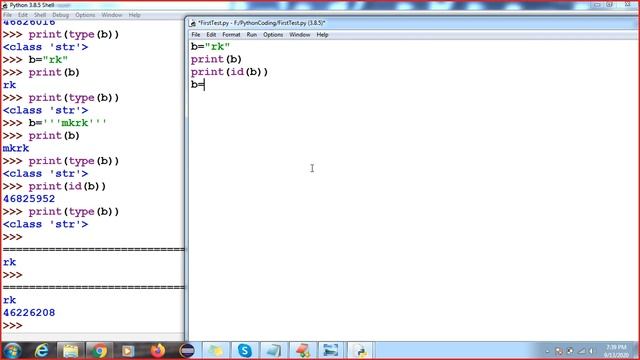Viewport: 640px width, 360px height.
Task: Open Window menu in Python Shell window
Action: pyautogui.click(x=112, y=15)
